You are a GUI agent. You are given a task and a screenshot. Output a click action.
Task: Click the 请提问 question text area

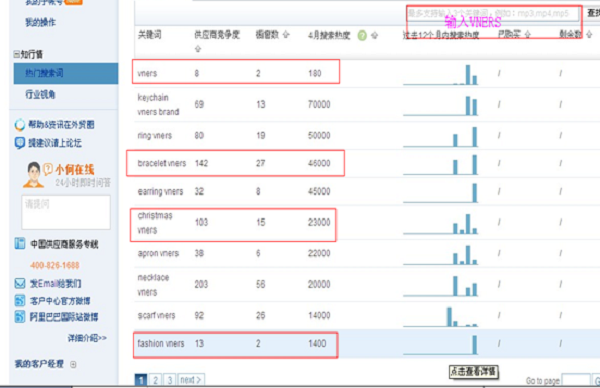66,212
